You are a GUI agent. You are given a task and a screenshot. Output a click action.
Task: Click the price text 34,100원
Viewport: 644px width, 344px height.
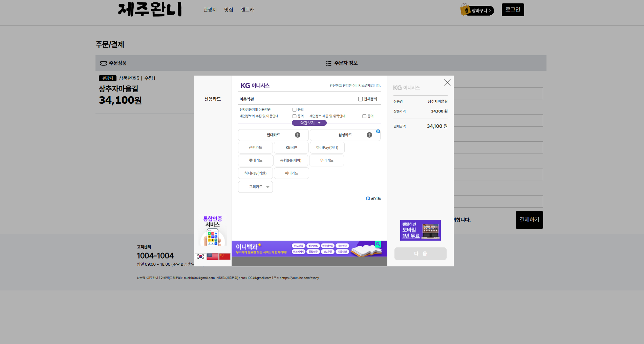(x=120, y=100)
